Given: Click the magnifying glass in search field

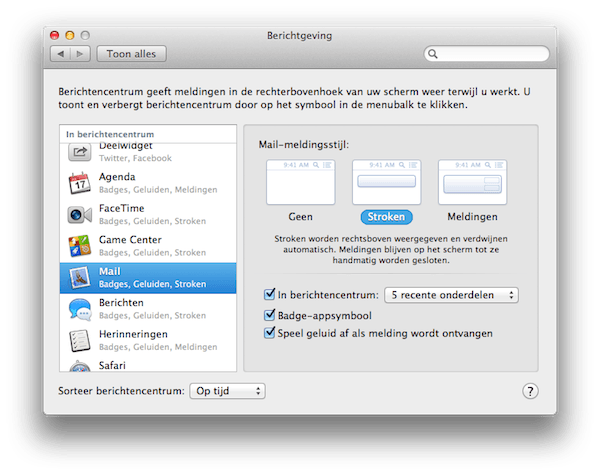Looking at the screenshot, I should (x=433, y=54).
